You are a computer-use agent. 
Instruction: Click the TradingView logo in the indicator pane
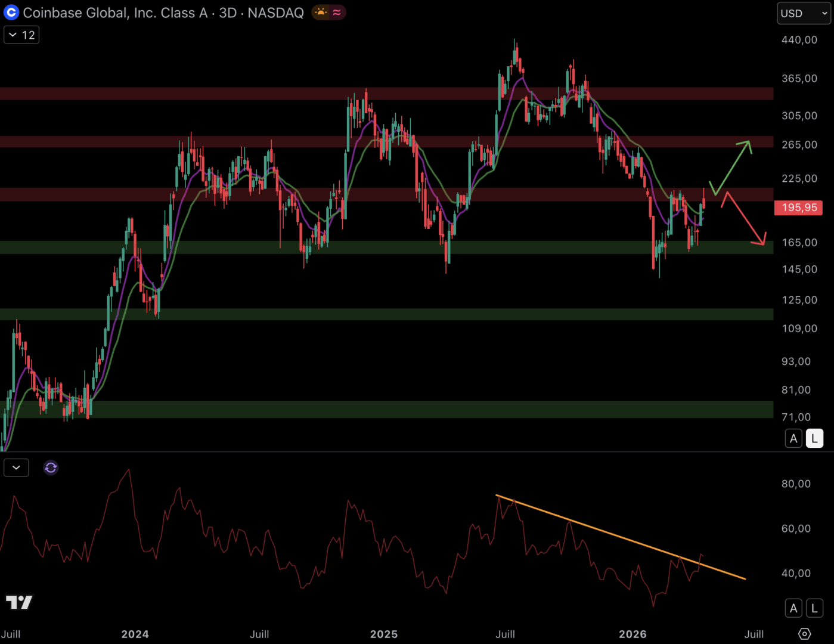tap(19, 602)
